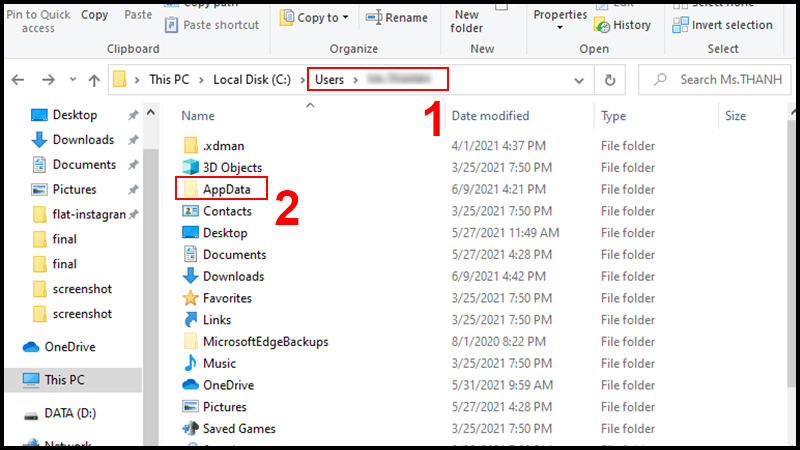Click Pin to Quick access ribbon button
The width and height of the screenshot is (800, 450).
tap(38, 21)
